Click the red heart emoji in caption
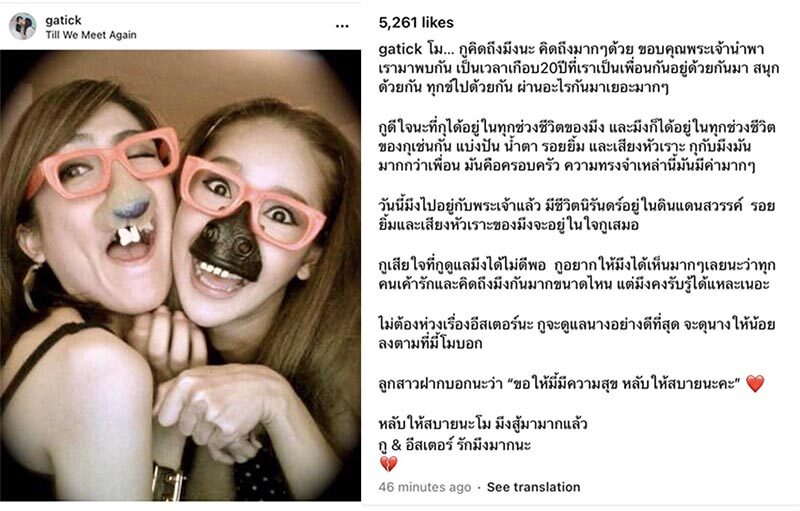800x511 pixels. (755, 384)
